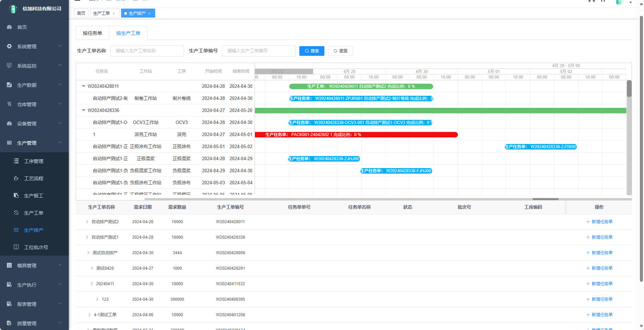Click the 生产工单 sidebar icon
This screenshot has height=330, width=644.
click(16, 213)
